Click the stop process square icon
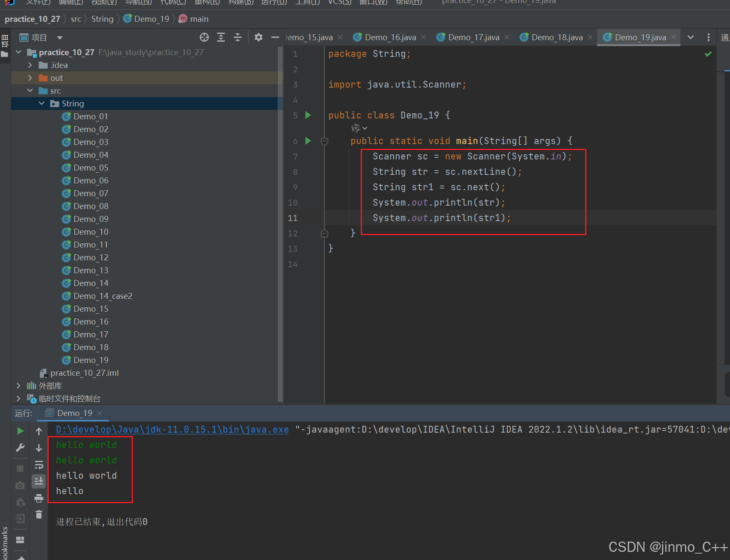730x560 pixels. [20, 469]
